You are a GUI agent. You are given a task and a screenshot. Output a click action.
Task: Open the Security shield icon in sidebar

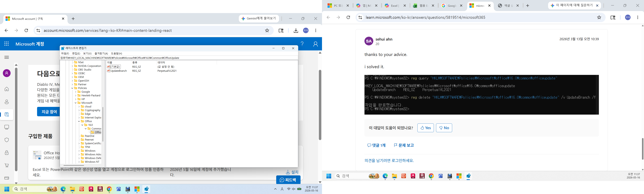7,140
